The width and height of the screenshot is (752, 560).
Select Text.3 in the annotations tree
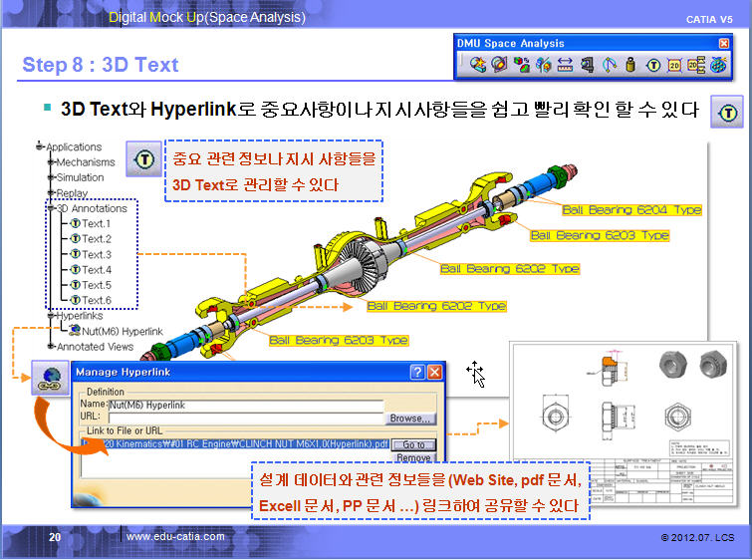(x=96, y=254)
